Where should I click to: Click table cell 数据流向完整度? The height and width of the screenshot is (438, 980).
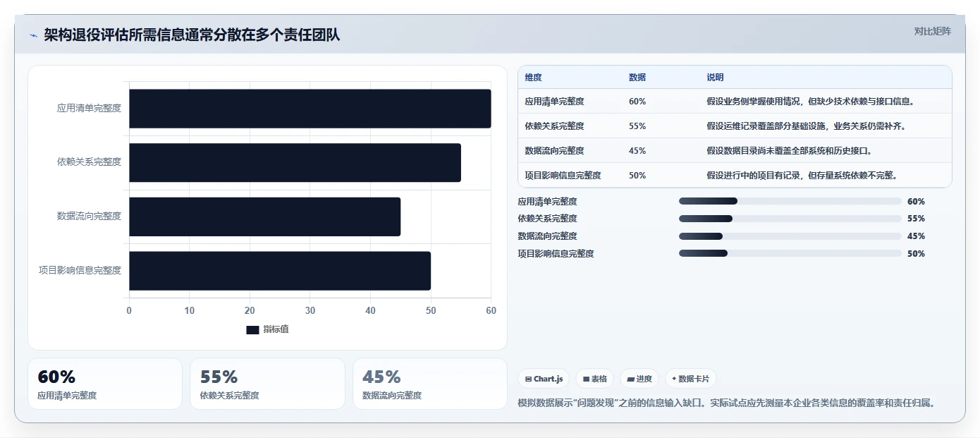coord(554,151)
